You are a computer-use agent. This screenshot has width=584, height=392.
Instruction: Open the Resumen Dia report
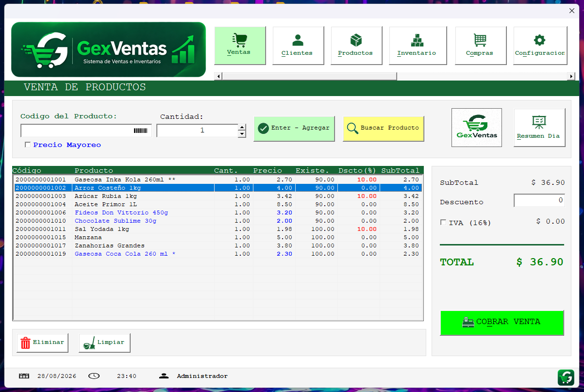pyautogui.click(x=540, y=128)
